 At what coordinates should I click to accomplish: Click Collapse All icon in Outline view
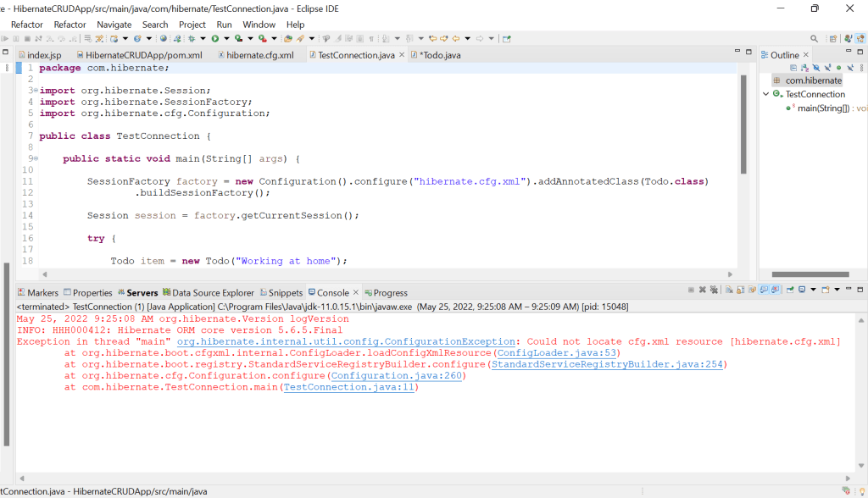point(793,68)
